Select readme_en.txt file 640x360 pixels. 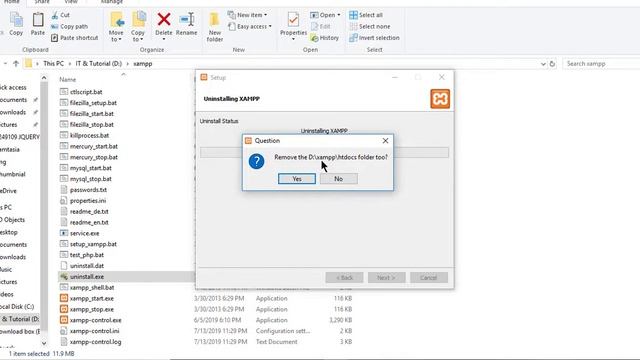point(89,222)
